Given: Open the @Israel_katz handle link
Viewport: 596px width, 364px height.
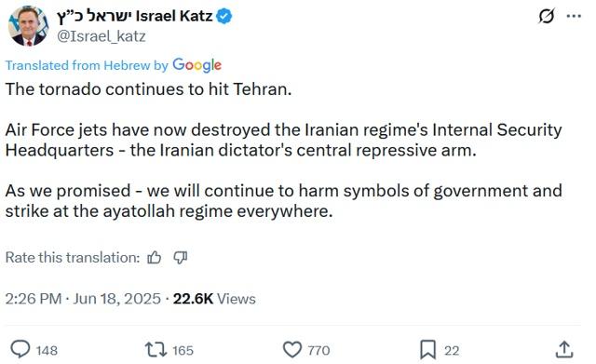Looking at the screenshot, I should [x=102, y=36].
